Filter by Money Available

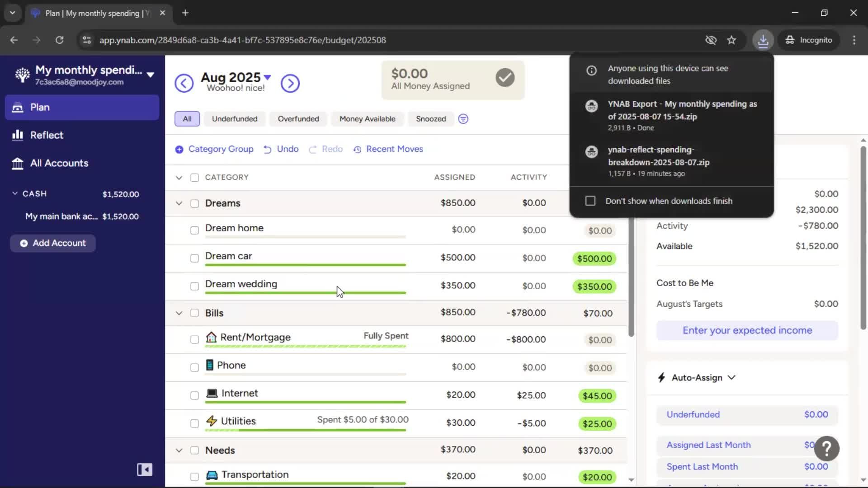(368, 119)
